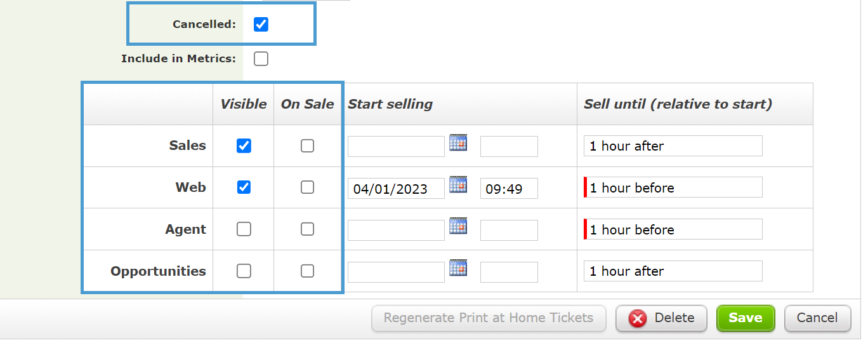Open calendar picker for Web start date
The width and height of the screenshot is (868, 345).
tap(458, 185)
